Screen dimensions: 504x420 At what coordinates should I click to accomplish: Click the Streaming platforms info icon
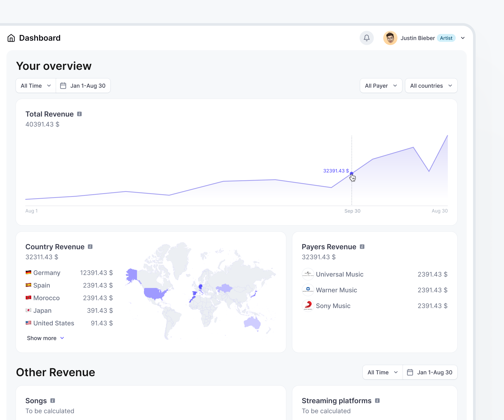tap(377, 401)
